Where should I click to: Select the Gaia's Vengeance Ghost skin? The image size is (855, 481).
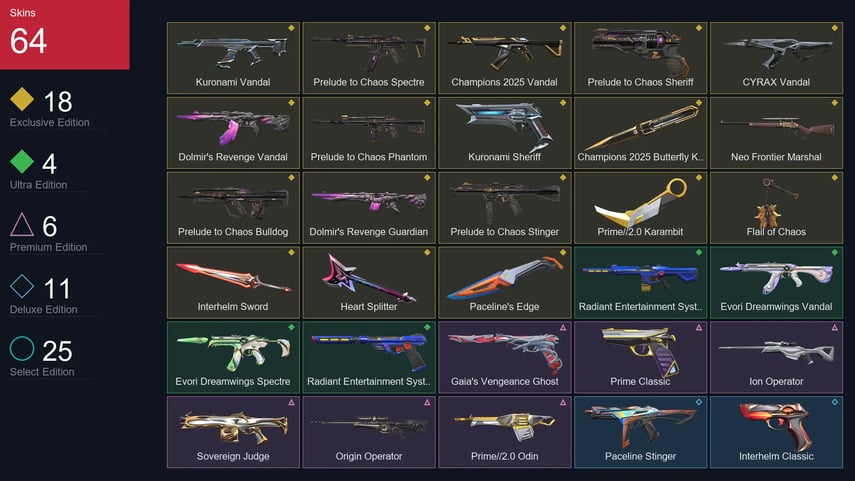505,357
